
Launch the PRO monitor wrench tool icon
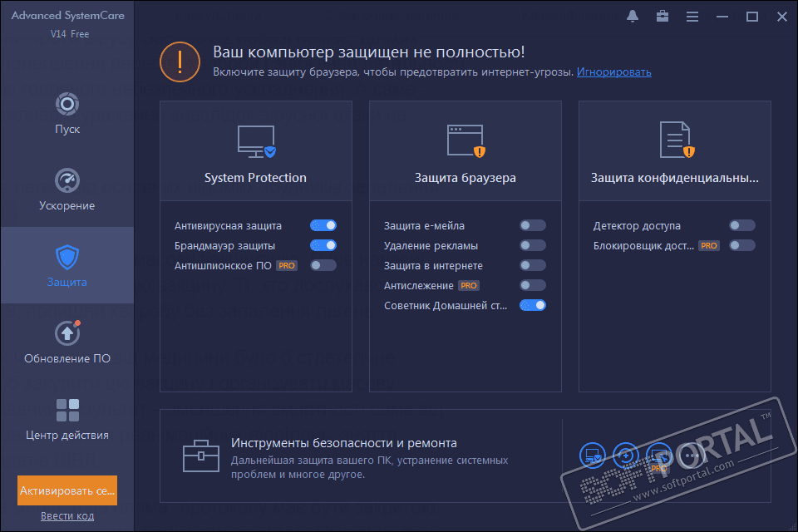658,456
